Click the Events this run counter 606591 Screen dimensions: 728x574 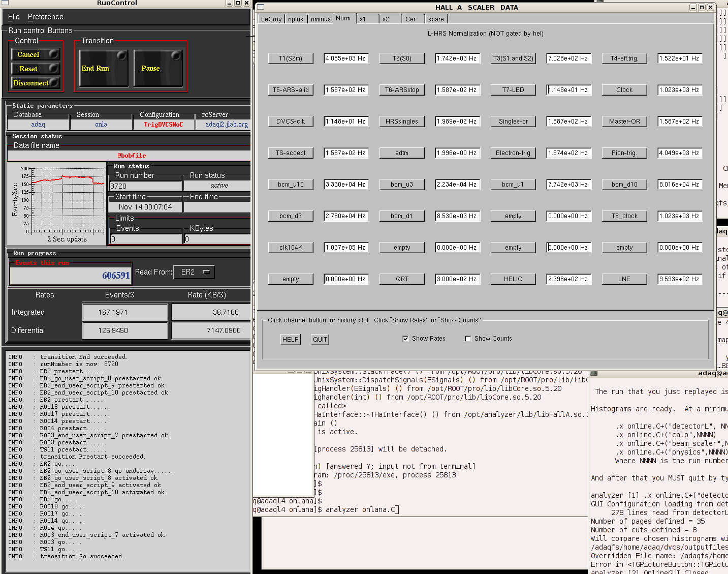coord(71,276)
